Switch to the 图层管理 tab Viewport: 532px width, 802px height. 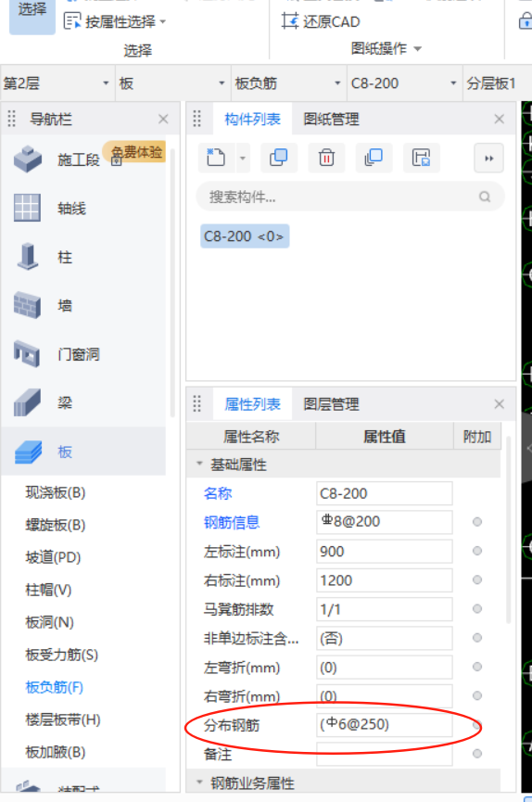coord(331,404)
